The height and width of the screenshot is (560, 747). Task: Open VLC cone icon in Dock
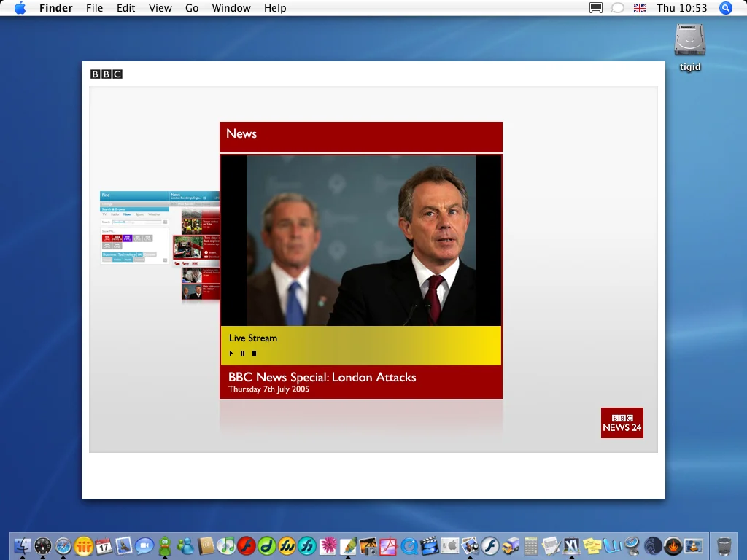pyautogui.click(x=694, y=545)
